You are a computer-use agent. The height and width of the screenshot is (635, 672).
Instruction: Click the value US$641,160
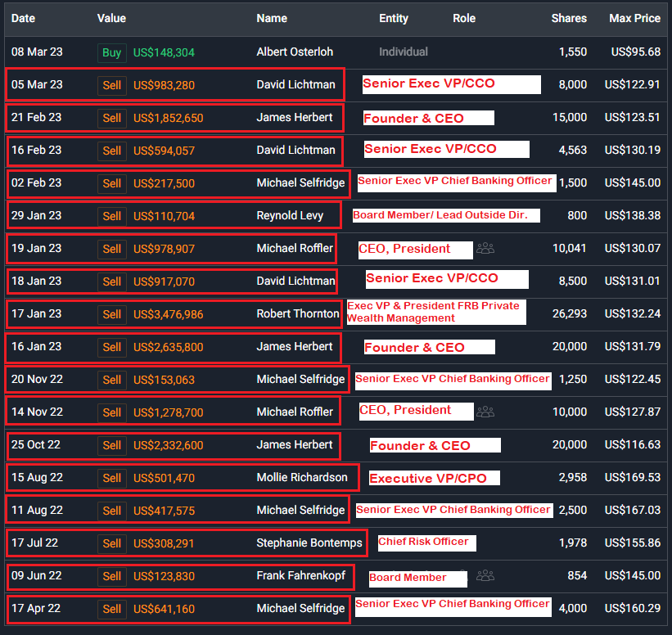pyautogui.click(x=164, y=609)
